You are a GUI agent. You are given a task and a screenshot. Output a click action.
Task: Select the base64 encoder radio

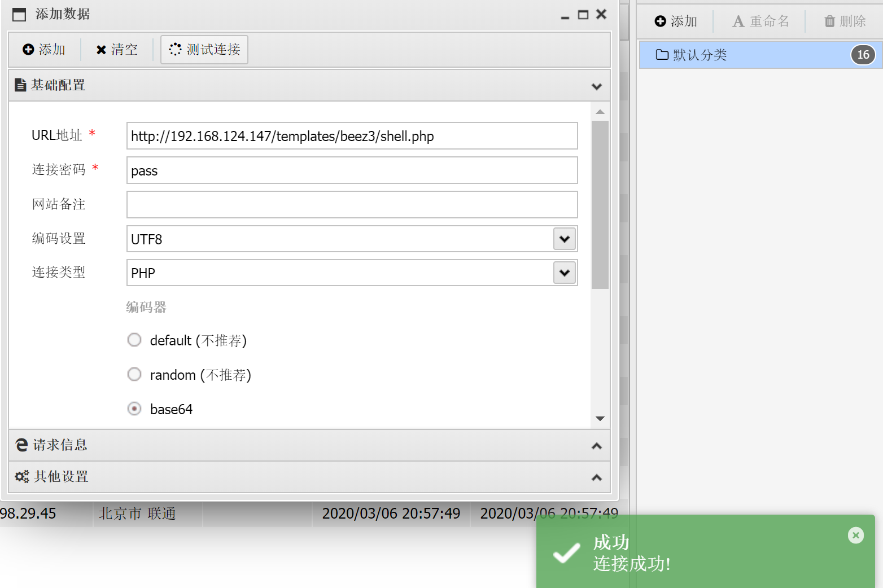[134, 409]
